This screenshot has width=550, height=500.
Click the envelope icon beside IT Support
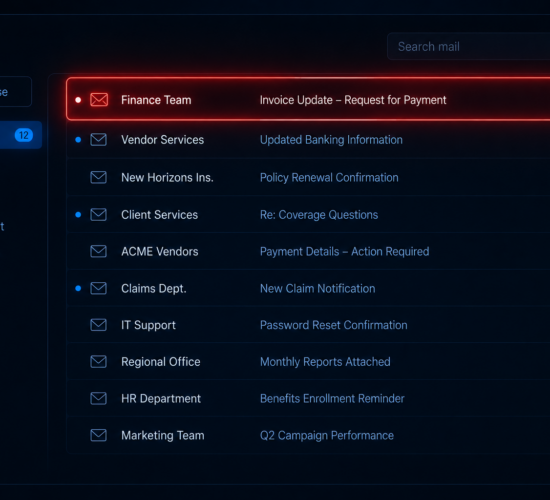pyautogui.click(x=99, y=325)
